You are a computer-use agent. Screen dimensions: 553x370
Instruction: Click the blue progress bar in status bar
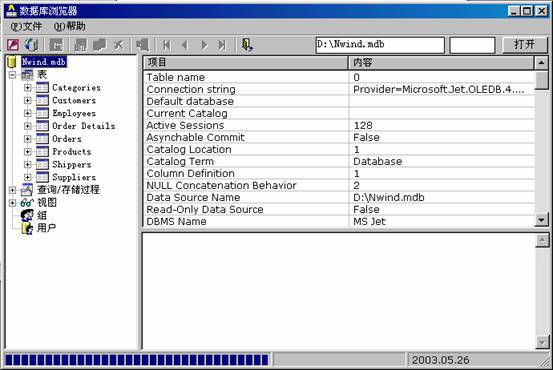point(137,360)
